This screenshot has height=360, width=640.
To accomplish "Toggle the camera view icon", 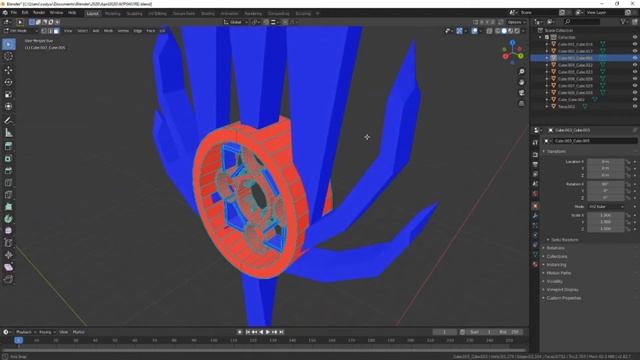I will click(522, 93).
